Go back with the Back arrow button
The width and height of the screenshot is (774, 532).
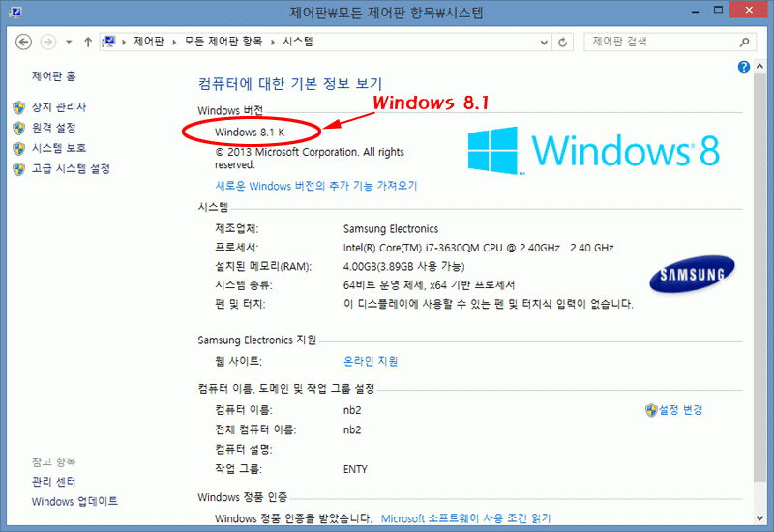[x=23, y=42]
